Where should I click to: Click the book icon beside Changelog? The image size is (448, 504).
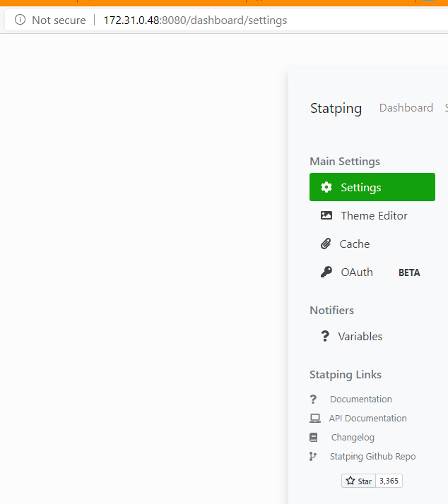tap(314, 437)
